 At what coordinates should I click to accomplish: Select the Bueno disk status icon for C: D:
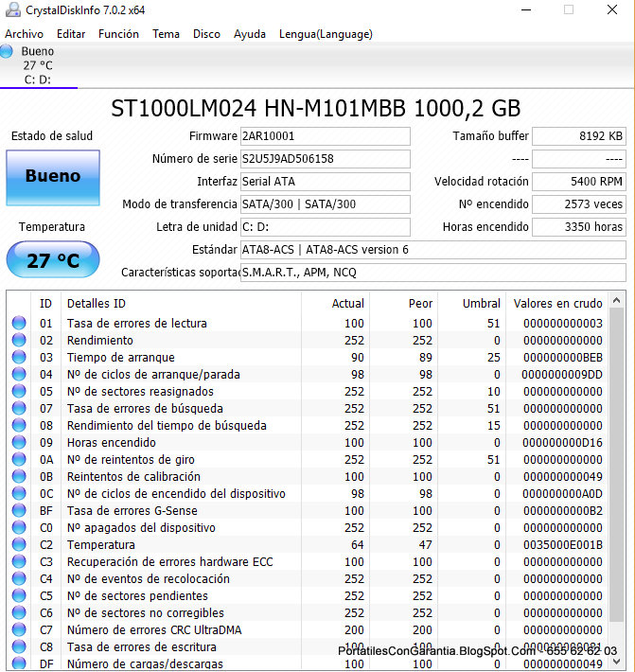[7, 51]
